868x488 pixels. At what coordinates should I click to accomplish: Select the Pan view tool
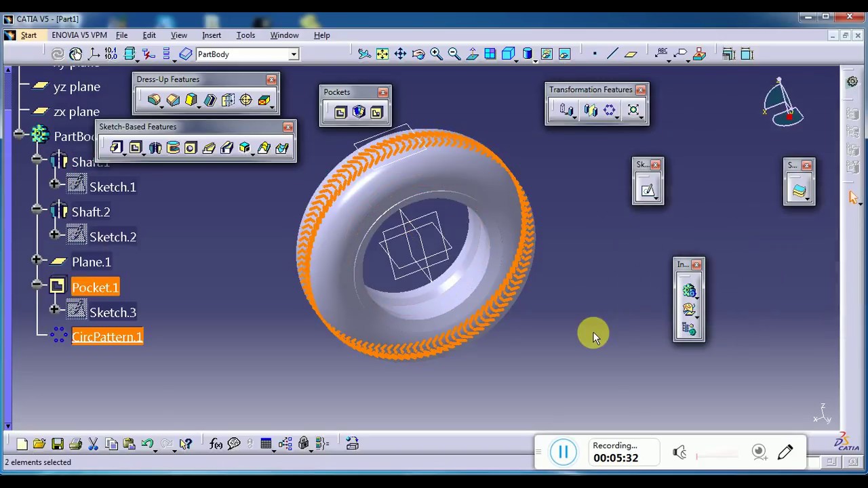400,54
